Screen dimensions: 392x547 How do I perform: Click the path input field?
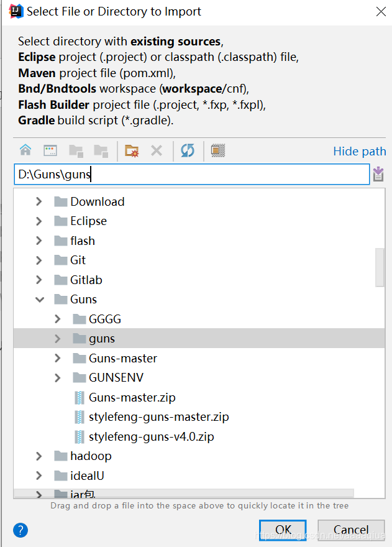tap(192, 174)
